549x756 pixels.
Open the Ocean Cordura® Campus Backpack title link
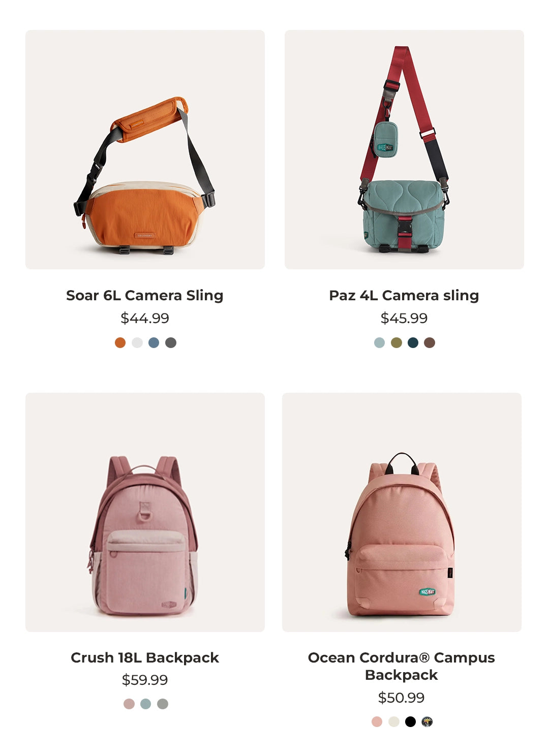(x=402, y=666)
